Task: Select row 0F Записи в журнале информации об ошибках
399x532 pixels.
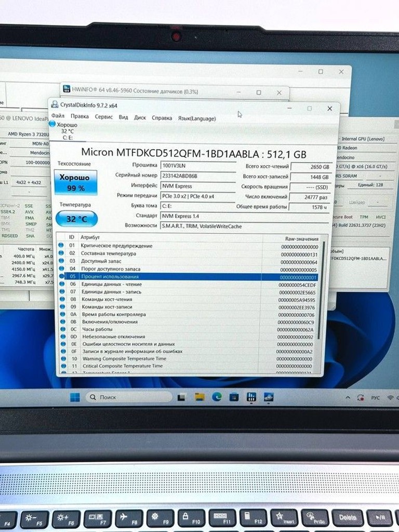Action: (189, 352)
